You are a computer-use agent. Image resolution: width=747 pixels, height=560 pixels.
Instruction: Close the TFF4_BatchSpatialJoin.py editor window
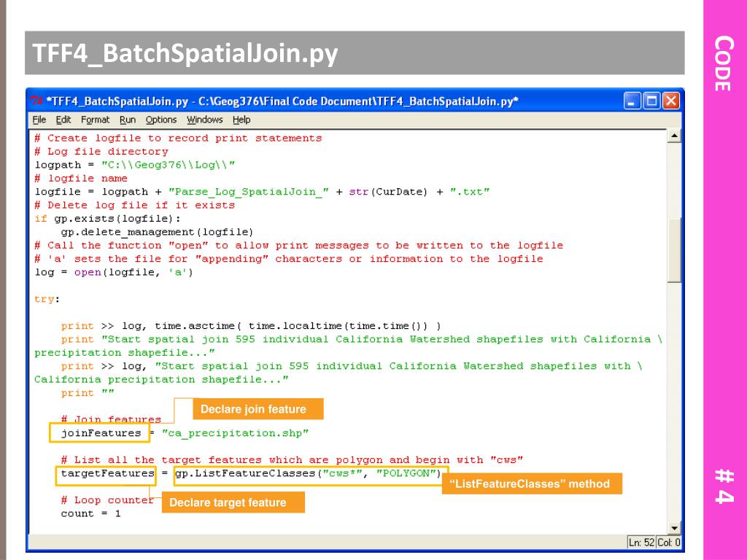[x=671, y=101]
